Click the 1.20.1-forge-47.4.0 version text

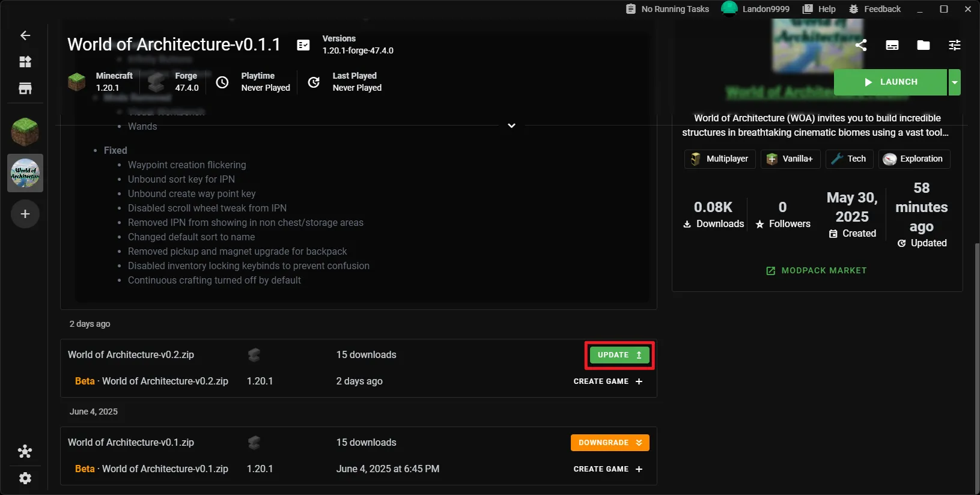click(x=358, y=50)
